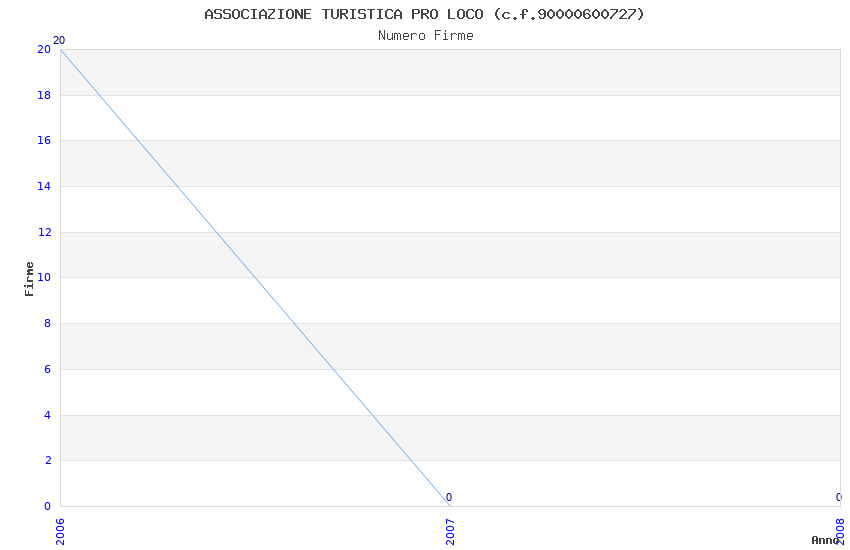This screenshot has height=550, width=850.
Task: Click y-axis tick value 6
Action: 48,370
